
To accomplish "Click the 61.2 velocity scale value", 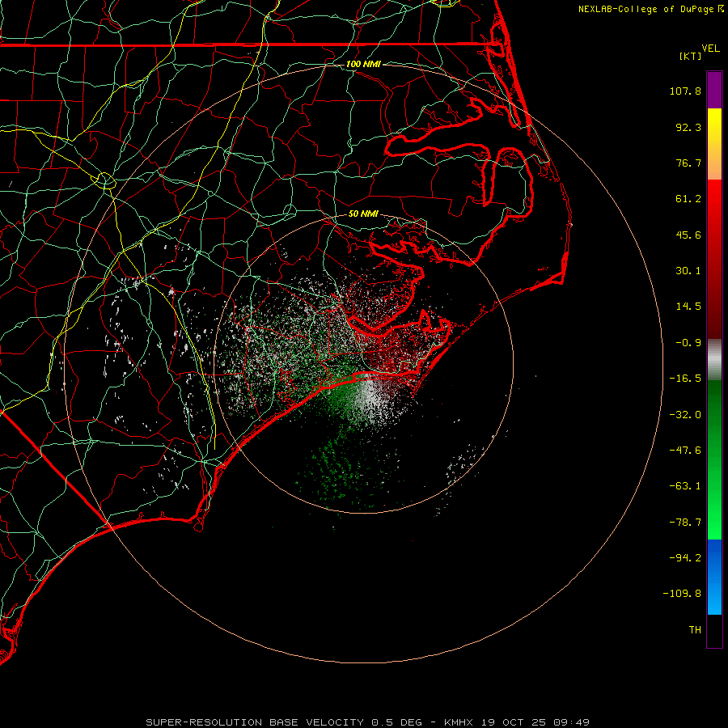I will click(x=688, y=199).
